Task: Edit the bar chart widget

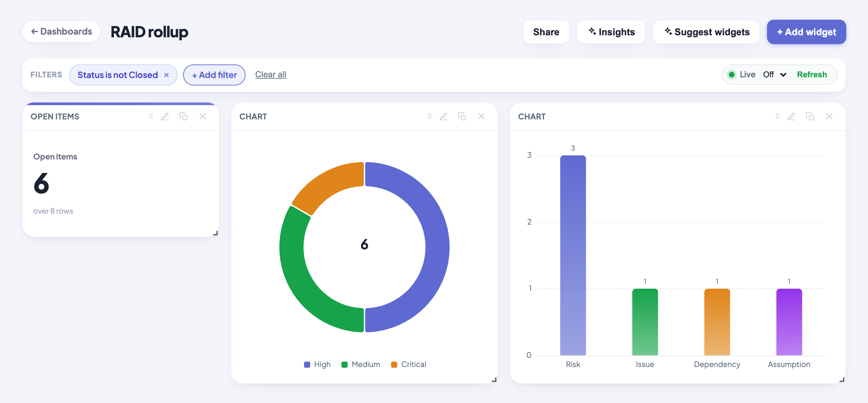Action: pos(791,116)
